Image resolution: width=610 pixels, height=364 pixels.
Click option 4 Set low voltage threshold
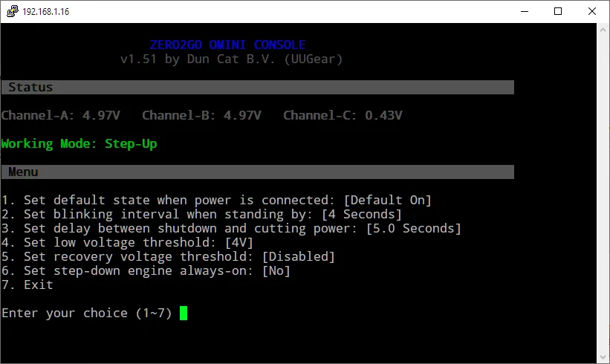point(127,243)
